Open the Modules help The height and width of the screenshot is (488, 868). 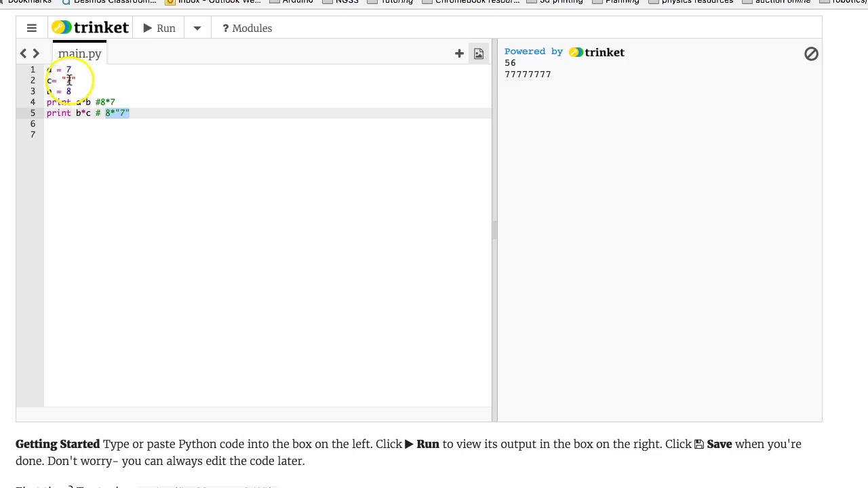(247, 28)
